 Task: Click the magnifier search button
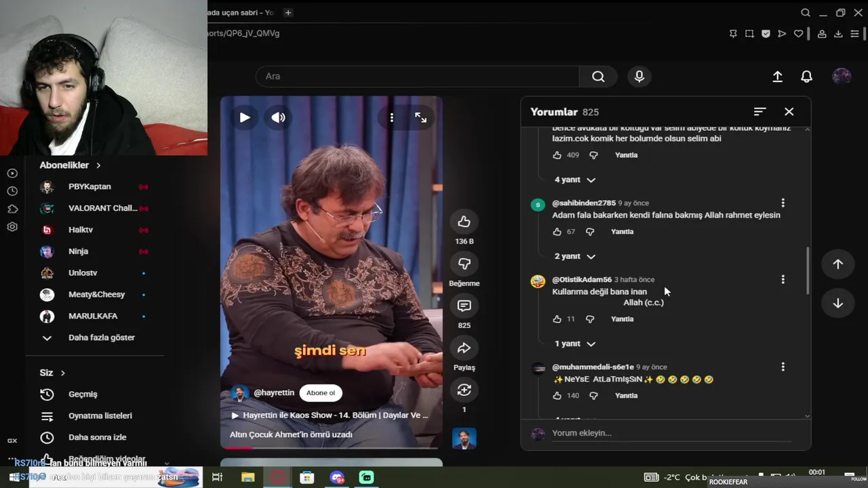pyautogui.click(x=598, y=77)
